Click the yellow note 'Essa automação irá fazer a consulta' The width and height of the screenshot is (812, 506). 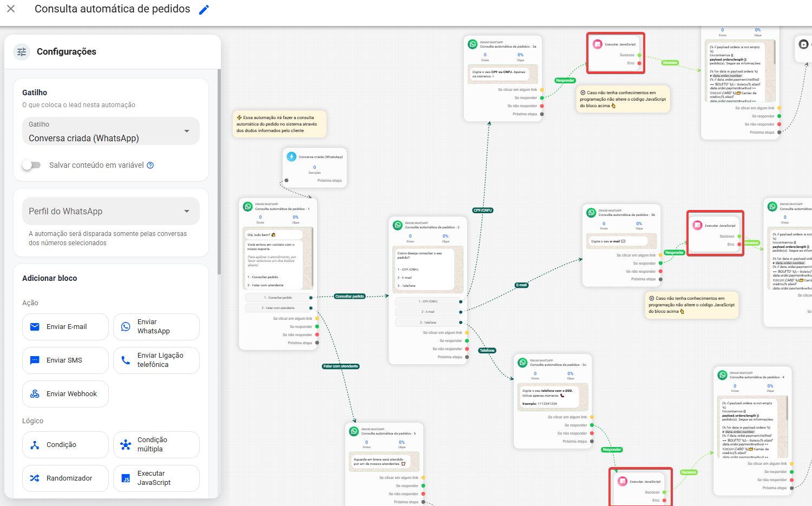279,124
